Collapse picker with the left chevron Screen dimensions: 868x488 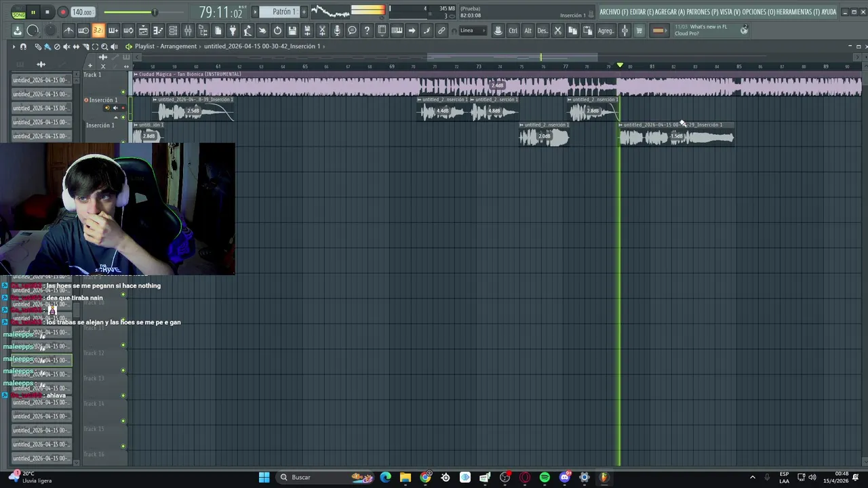137,57
